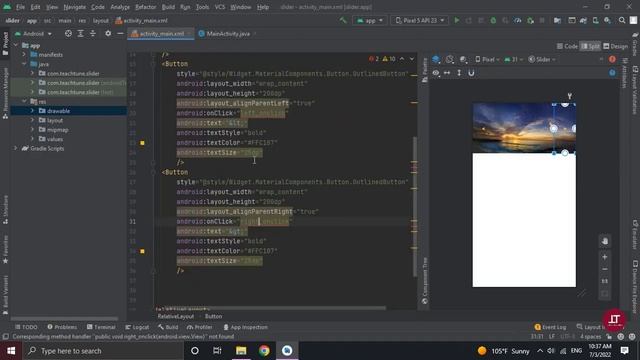
Task: Open the File menu
Action: coord(20,7)
